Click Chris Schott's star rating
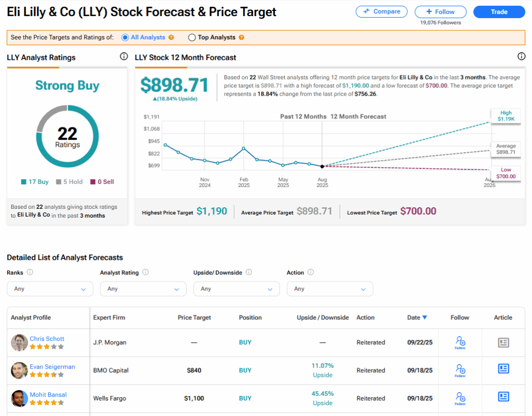The height and width of the screenshot is (416, 532). pos(47,346)
